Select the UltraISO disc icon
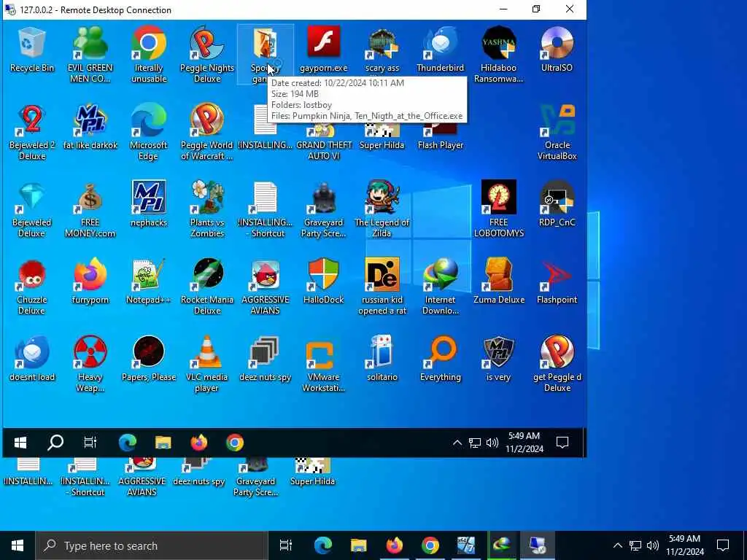Viewport: 747px width, 560px height. point(557,50)
